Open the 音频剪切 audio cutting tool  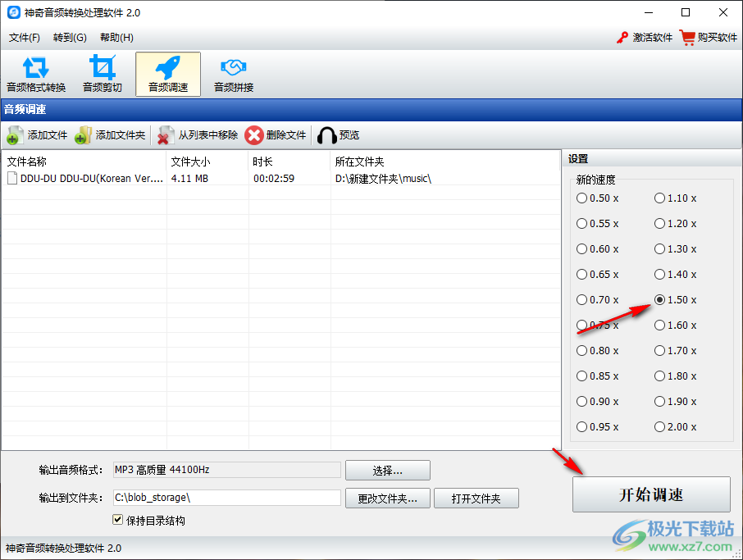click(x=103, y=74)
